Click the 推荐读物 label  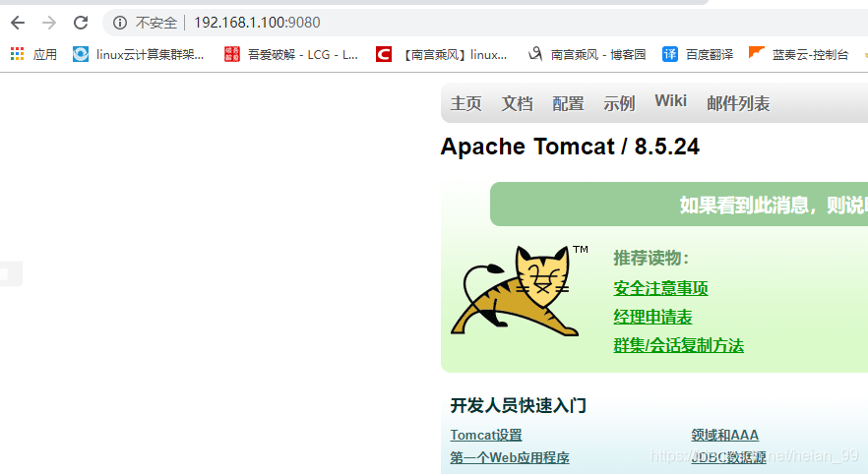pyautogui.click(x=651, y=258)
